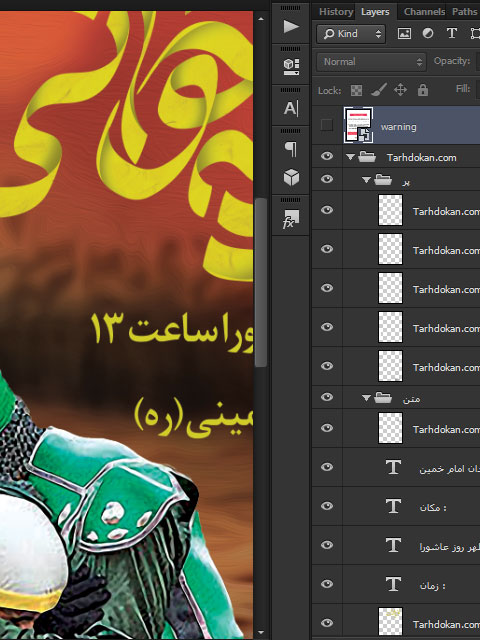Switch to the Paths tab

pos(464,11)
